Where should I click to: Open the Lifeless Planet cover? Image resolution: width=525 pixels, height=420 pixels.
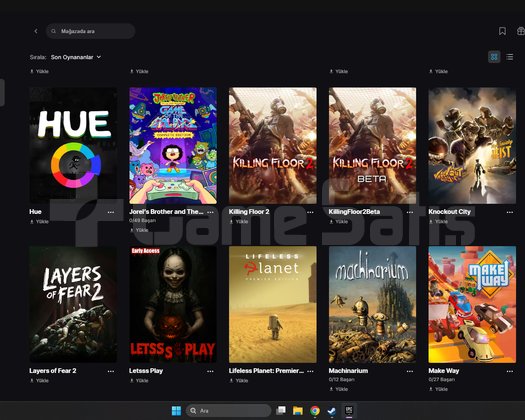coord(273,304)
